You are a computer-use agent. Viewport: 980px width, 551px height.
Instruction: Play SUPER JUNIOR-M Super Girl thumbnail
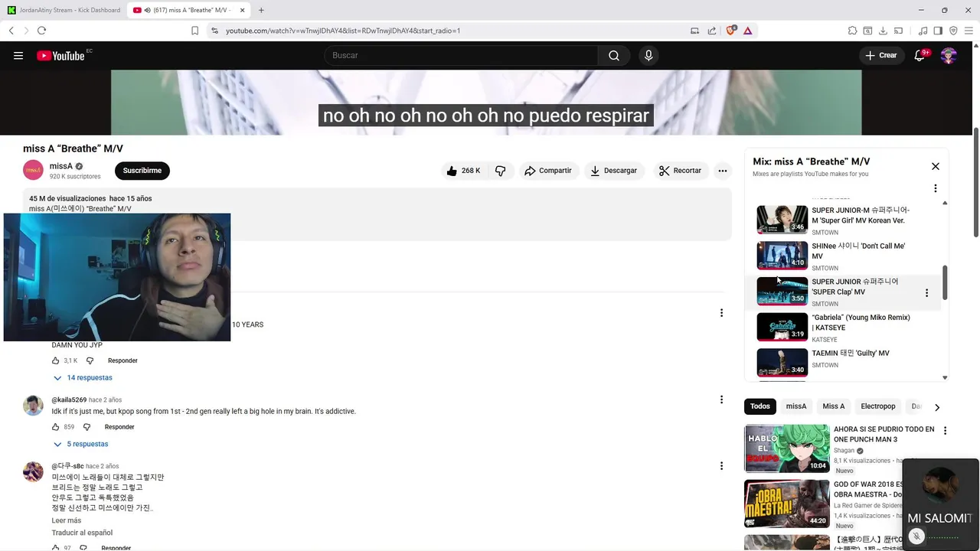[782, 220]
